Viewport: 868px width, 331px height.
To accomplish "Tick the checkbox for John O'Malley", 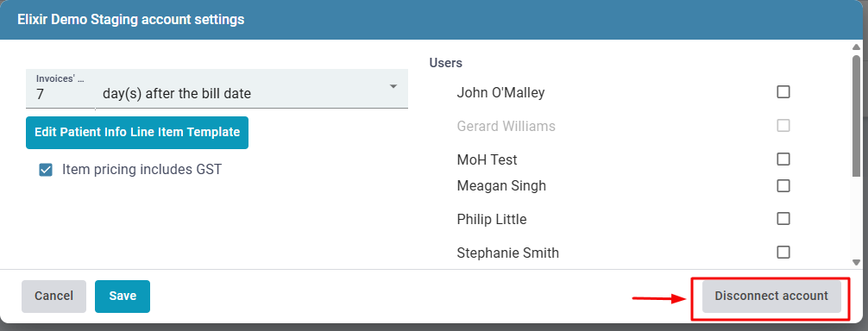I will (783, 91).
